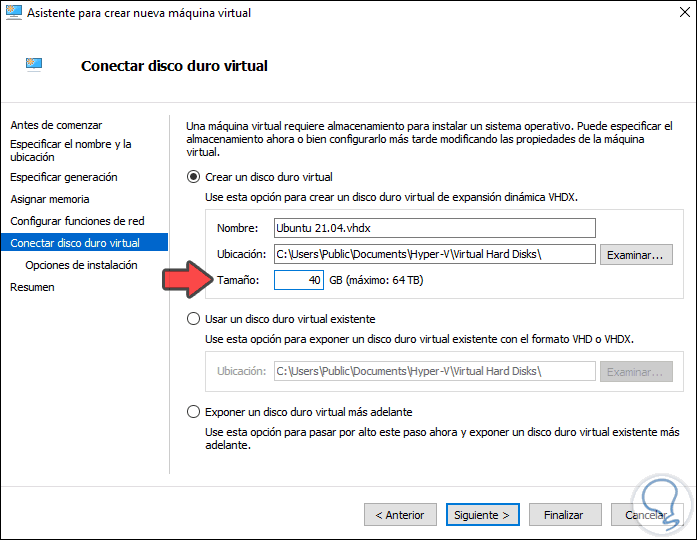Open the 'Asignar memoria' step
This screenshot has width=697, height=540.
click(50, 199)
